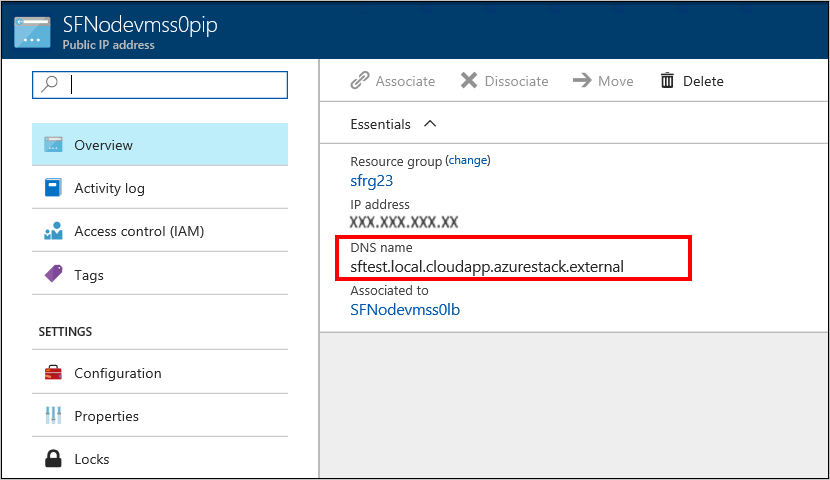The height and width of the screenshot is (480, 830).
Task: Open Access control (IAM) menu item
Action: (x=160, y=231)
